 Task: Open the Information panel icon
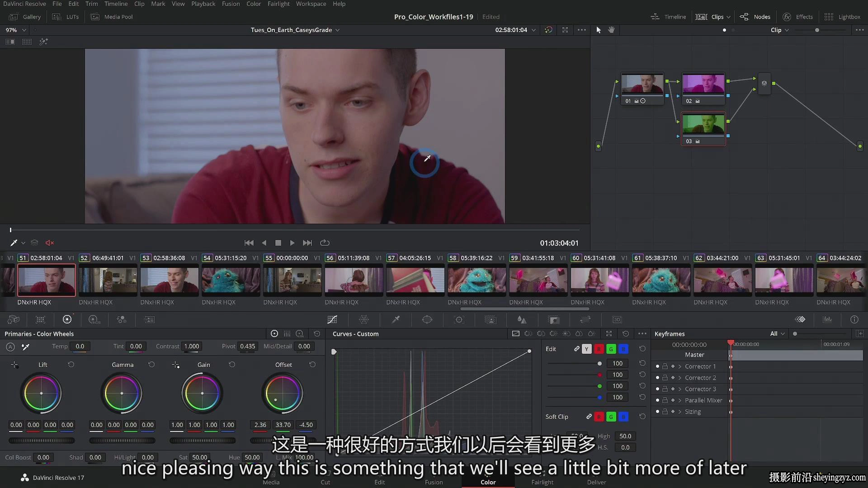coord(854,319)
